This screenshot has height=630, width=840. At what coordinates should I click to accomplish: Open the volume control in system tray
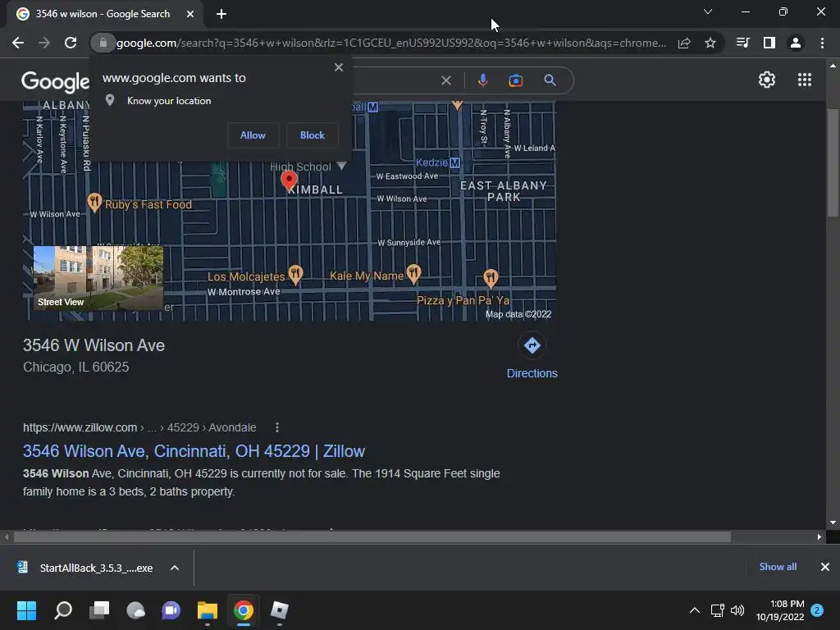click(737, 610)
